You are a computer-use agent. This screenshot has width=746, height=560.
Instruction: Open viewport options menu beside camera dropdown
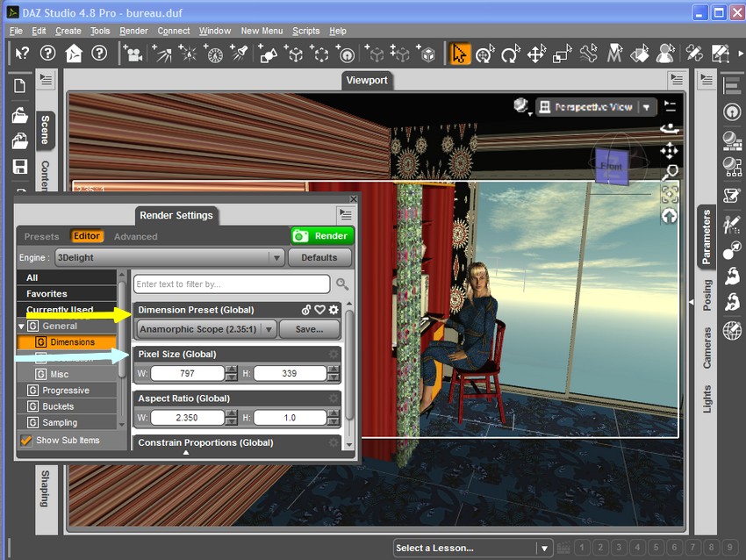click(670, 105)
